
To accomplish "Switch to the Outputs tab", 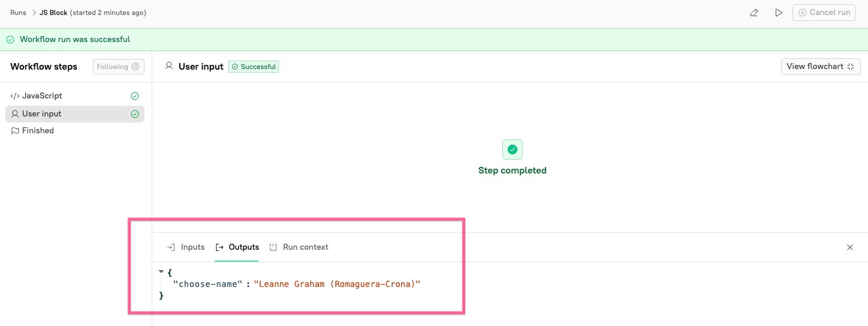I will pyautogui.click(x=237, y=247).
